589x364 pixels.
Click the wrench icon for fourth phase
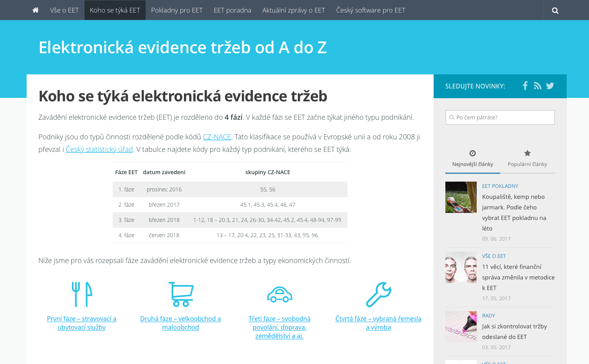coord(378,294)
